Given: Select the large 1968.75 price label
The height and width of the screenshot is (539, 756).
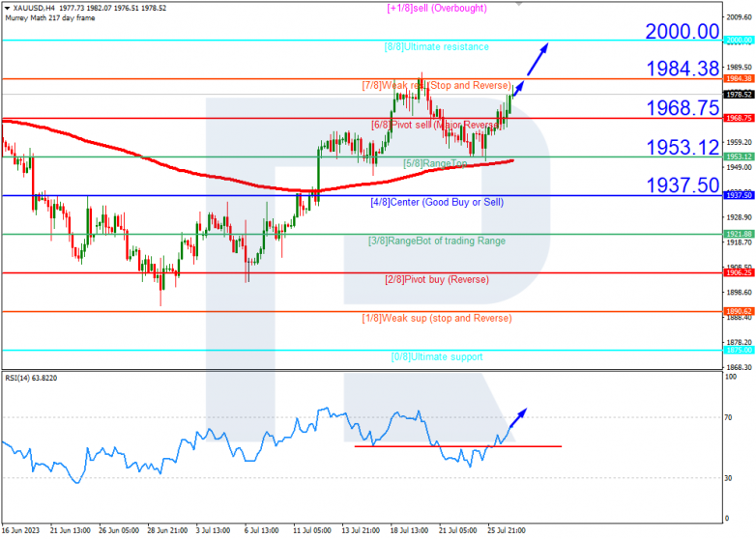Looking at the screenshot, I should coord(683,108).
